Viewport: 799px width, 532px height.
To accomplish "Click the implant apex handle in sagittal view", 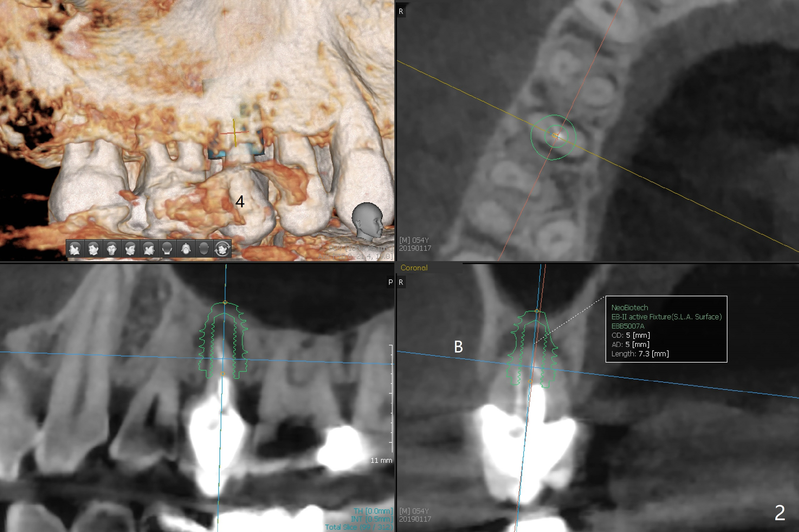I will click(225, 302).
